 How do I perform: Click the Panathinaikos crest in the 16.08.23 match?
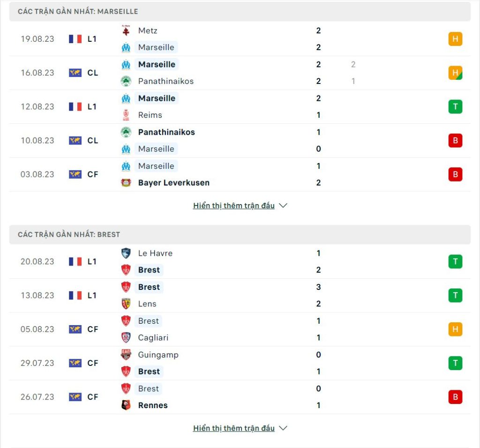(x=126, y=81)
